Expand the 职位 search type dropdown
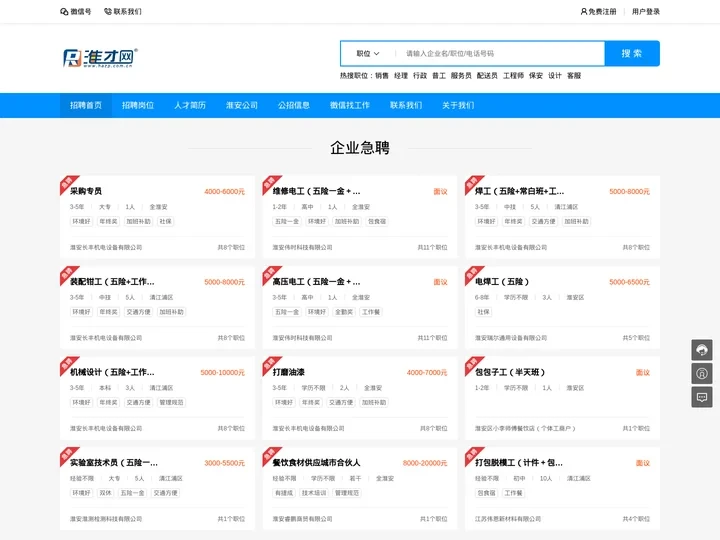This screenshot has height=540, width=720. [x=368, y=54]
